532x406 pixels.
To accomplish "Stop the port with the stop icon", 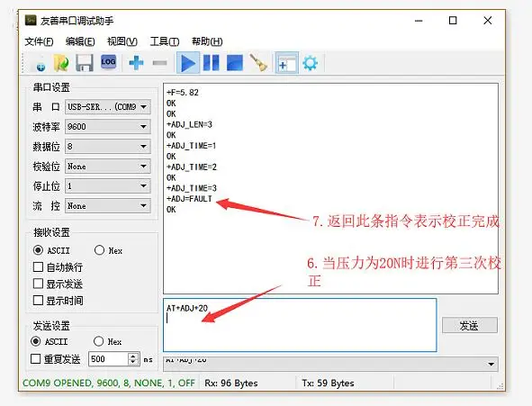I will (234, 63).
